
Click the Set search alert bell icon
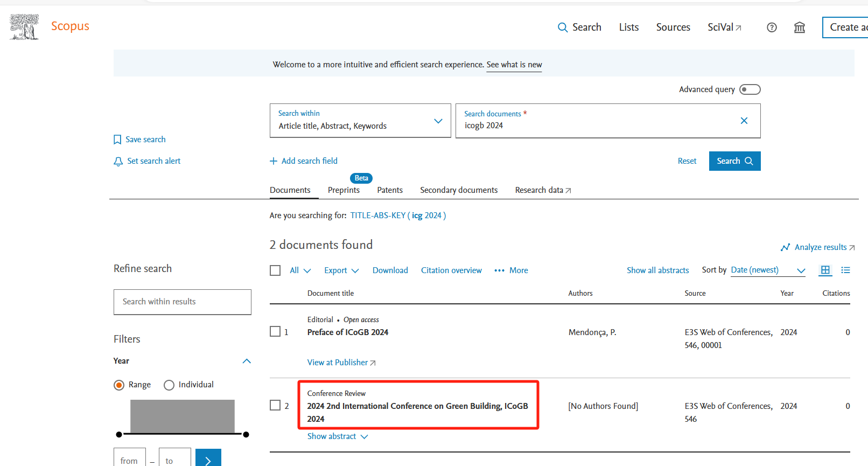click(x=118, y=162)
